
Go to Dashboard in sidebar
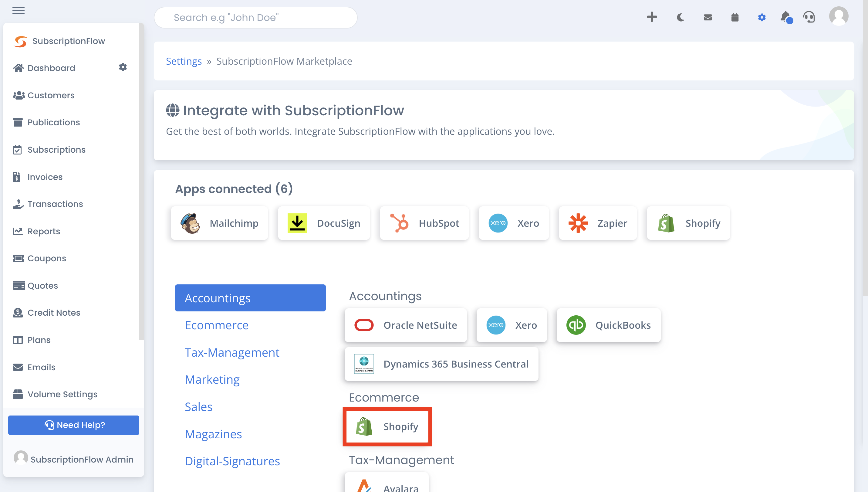click(x=44, y=68)
